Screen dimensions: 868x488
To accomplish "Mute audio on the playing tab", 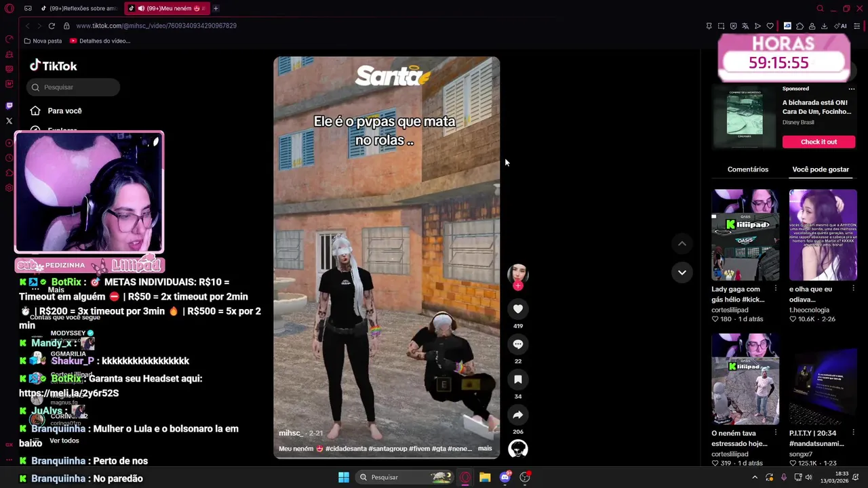I will (x=140, y=8).
